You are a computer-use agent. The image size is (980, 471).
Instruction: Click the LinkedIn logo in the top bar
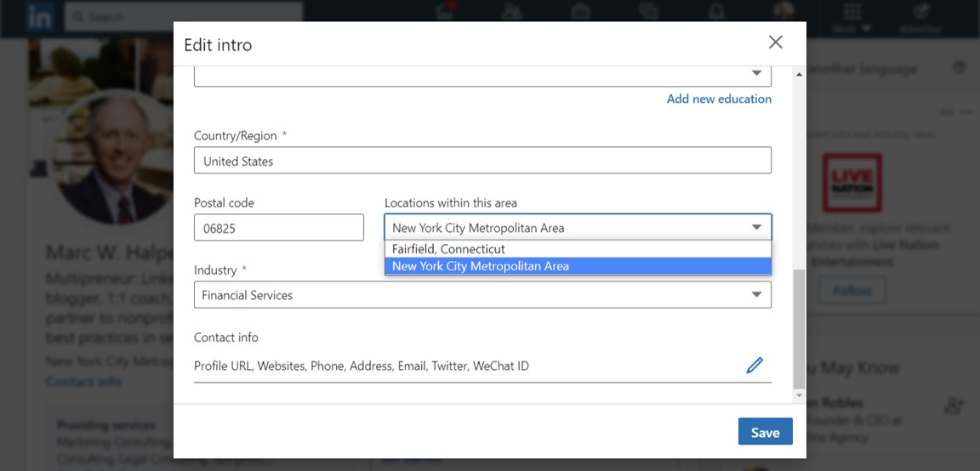[39, 16]
